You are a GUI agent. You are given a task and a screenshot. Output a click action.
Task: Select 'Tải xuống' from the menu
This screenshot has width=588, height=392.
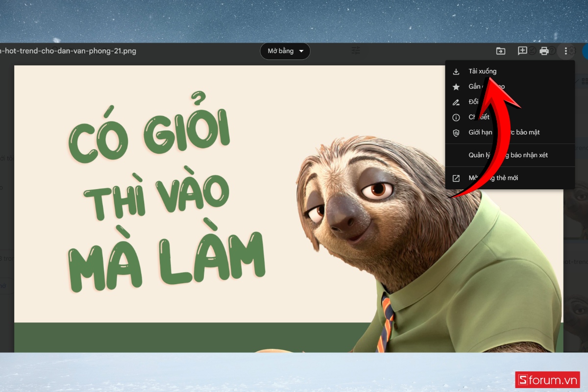pos(482,71)
